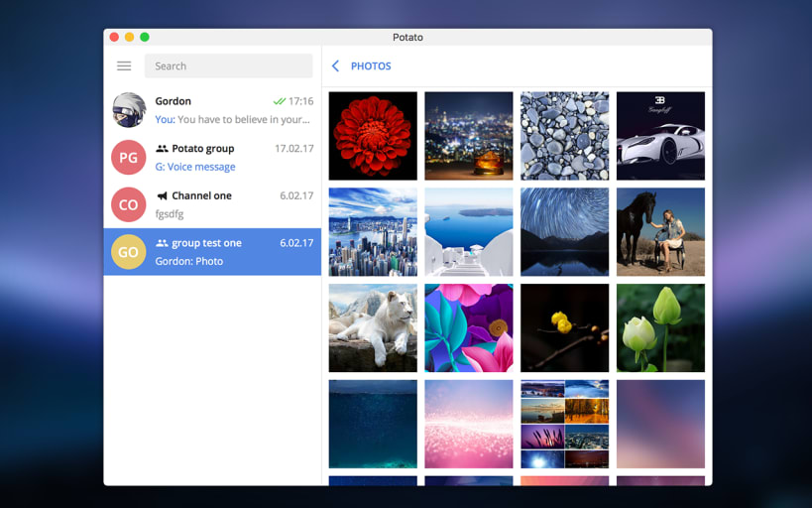Open the Santorini white stairs photo
The image size is (812, 508).
pyautogui.click(x=469, y=232)
